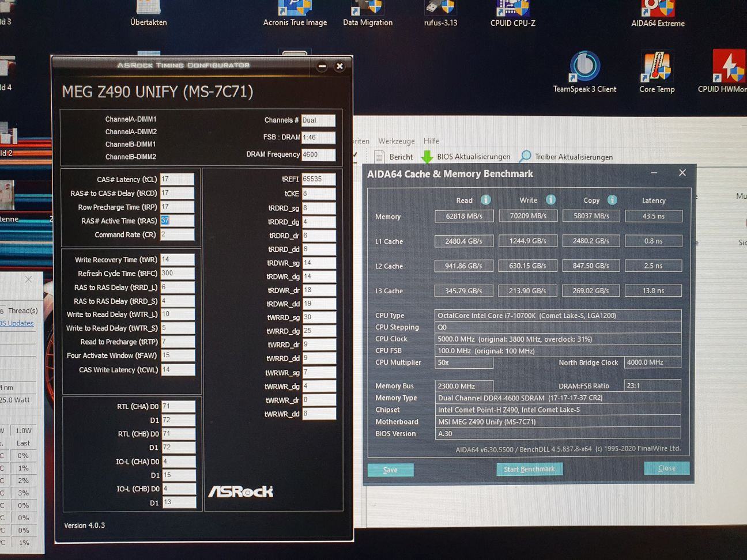Click the CAS Write Latency (tCWL) field
Viewport: 747px width, 560px height.
pos(178,369)
